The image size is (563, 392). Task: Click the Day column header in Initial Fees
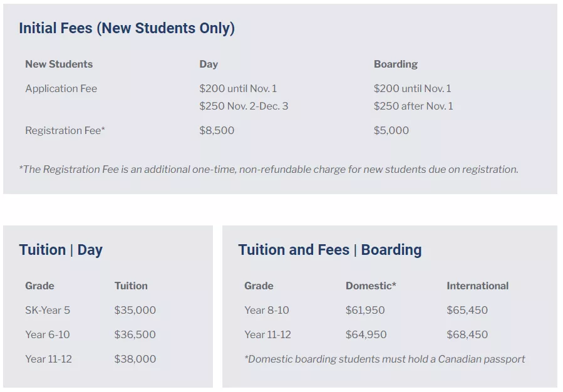pos(209,64)
